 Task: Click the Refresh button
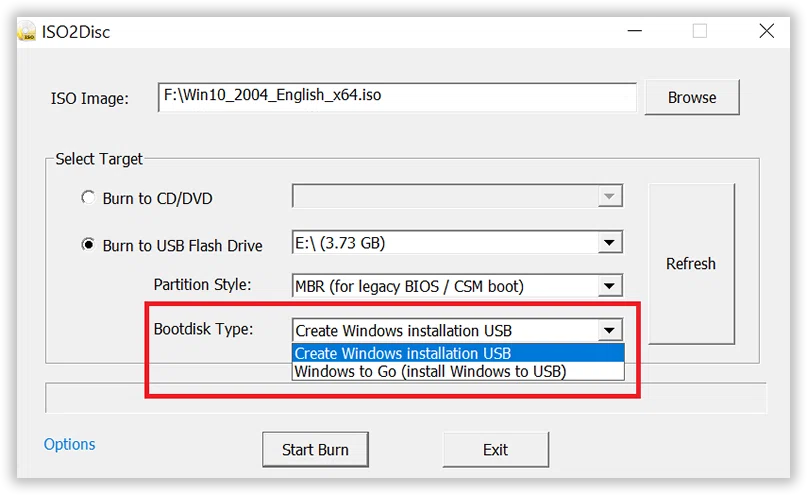[x=691, y=263]
